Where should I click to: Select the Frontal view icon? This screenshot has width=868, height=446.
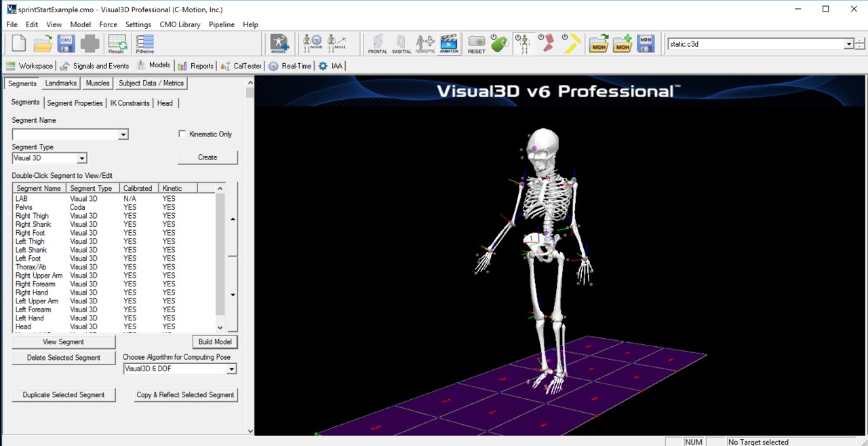point(377,43)
